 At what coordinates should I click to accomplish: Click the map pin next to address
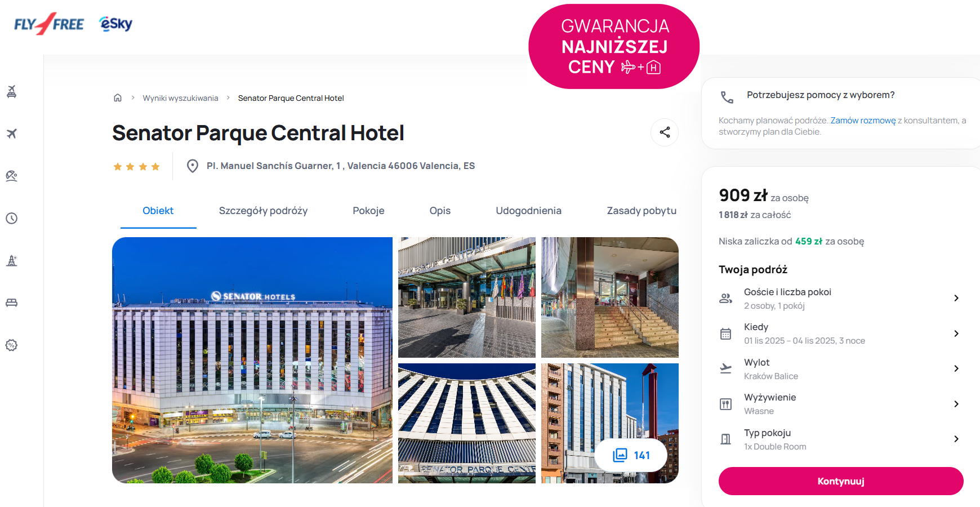pyautogui.click(x=192, y=166)
